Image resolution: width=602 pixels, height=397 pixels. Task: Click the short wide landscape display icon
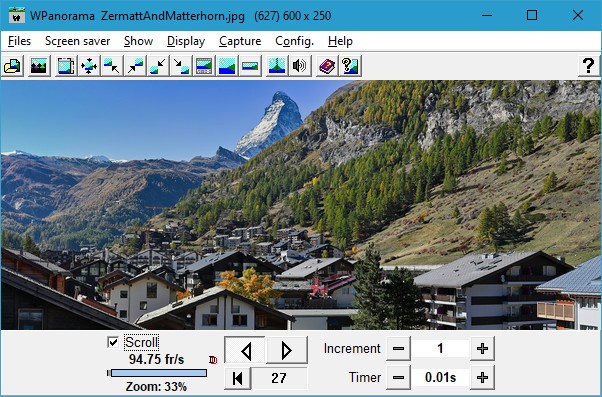250,66
